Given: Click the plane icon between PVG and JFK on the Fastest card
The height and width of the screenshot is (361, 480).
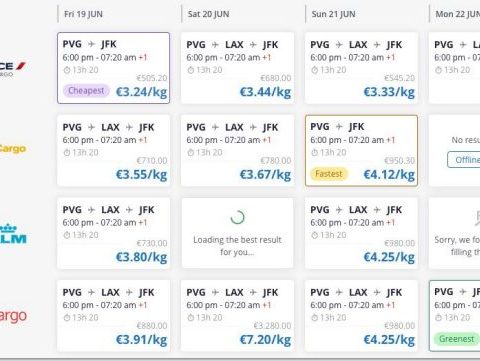Looking at the screenshot, I should pos(339,127).
